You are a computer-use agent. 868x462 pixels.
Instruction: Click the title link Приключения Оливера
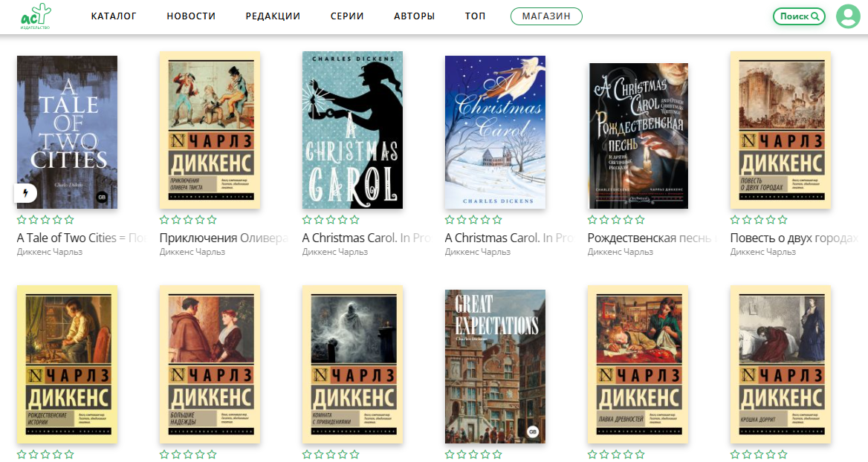(x=224, y=238)
